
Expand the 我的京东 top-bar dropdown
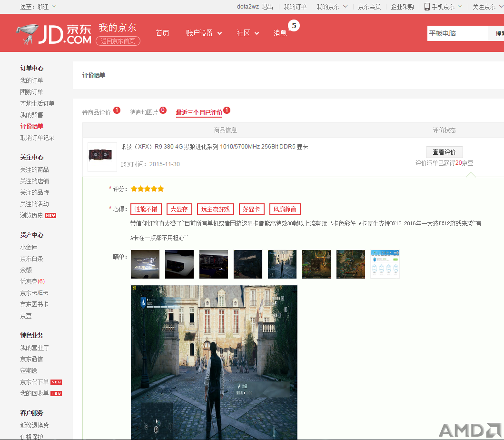[x=332, y=7]
